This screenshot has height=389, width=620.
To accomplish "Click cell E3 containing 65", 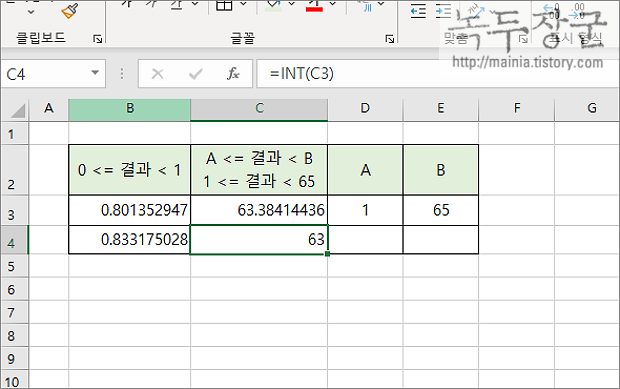I will pos(440,210).
